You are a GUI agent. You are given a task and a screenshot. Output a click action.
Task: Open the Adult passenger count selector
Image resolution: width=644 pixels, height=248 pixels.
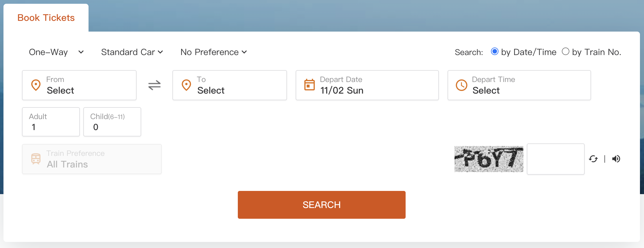click(x=51, y=122)
